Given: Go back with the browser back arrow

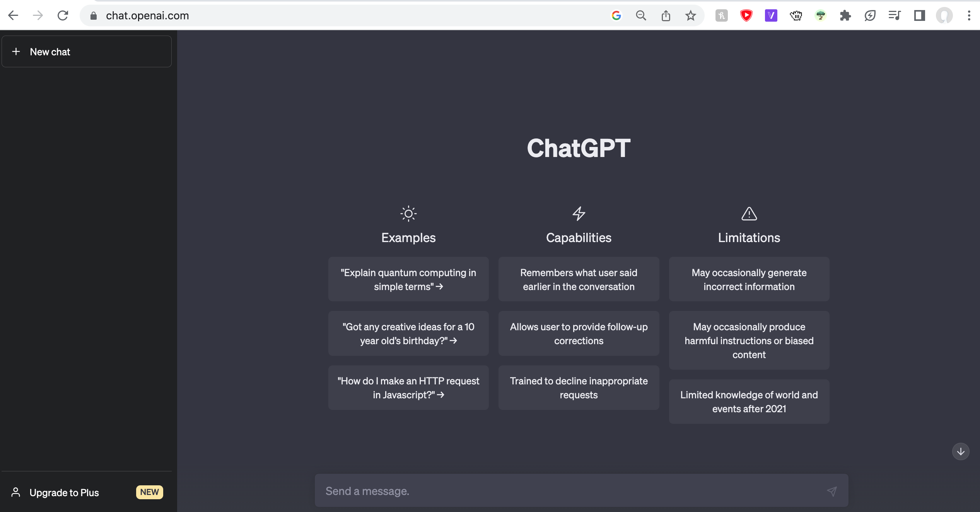Looking at the screenshot, I should pyautogui.click(x=13, y=15).
